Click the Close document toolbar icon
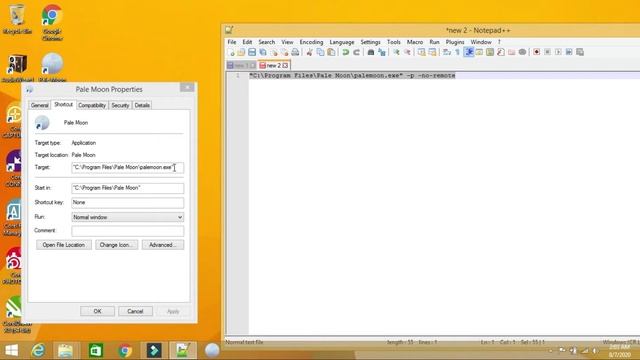This screenshot has width=640, height=360. pyautogui.click(x=273, y=52)
